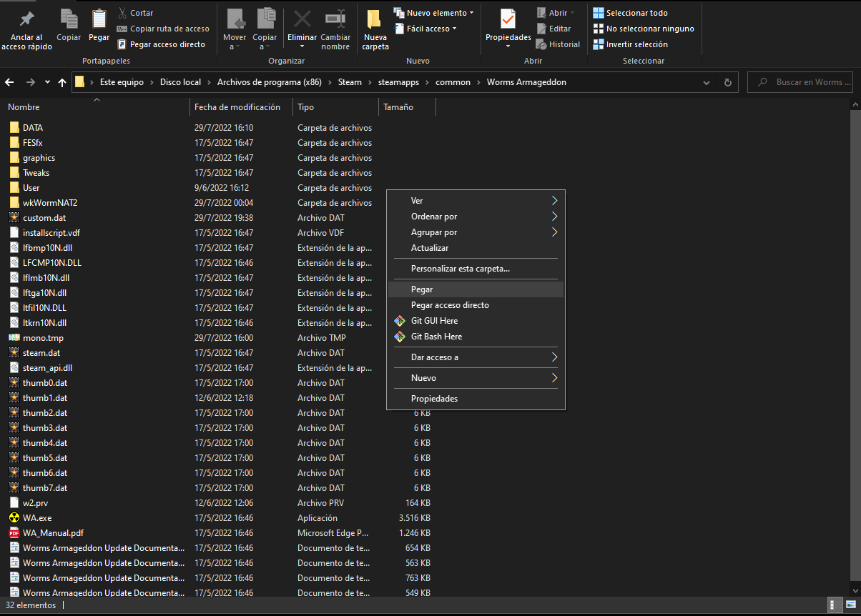861x616 pixels.
Task: Select the custom.dat file
Action: pos(44,218)
